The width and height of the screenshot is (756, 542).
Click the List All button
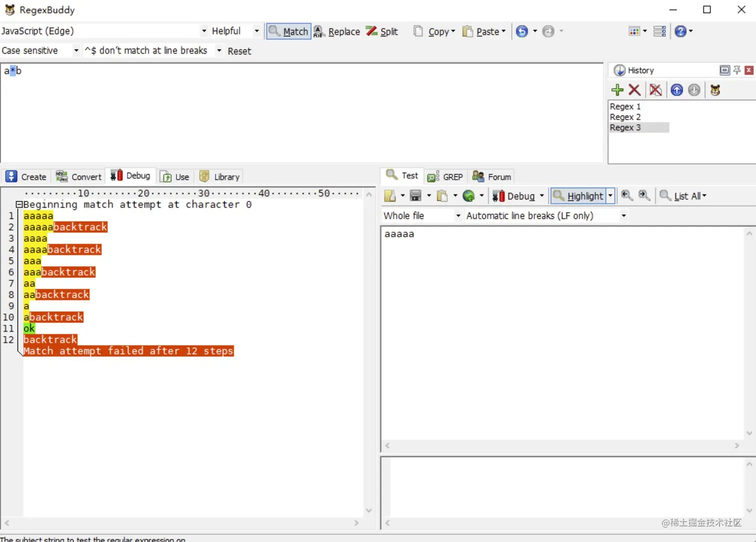682,196
